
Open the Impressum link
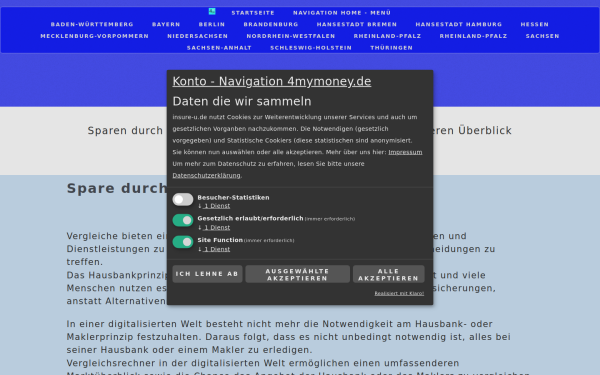[x=405, y=152]
